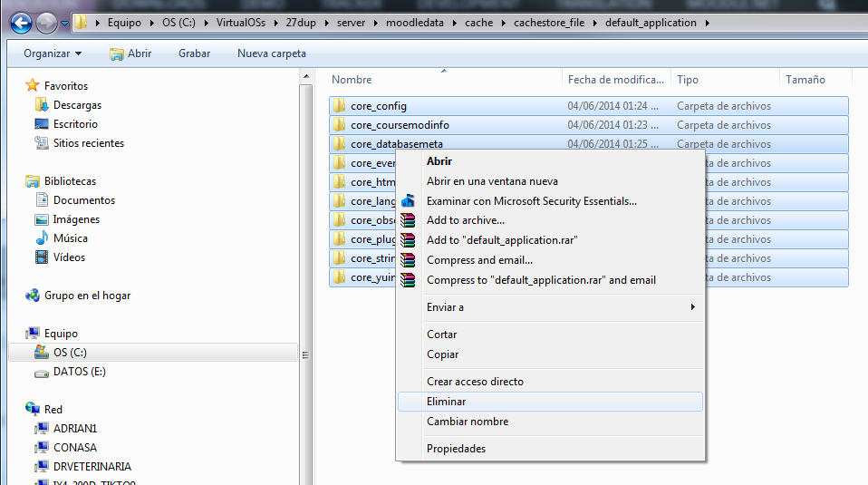The width and height of the screenshot is (868, 485).
Task: Click the Grabar toolbar button
Action: click(194, 53)
